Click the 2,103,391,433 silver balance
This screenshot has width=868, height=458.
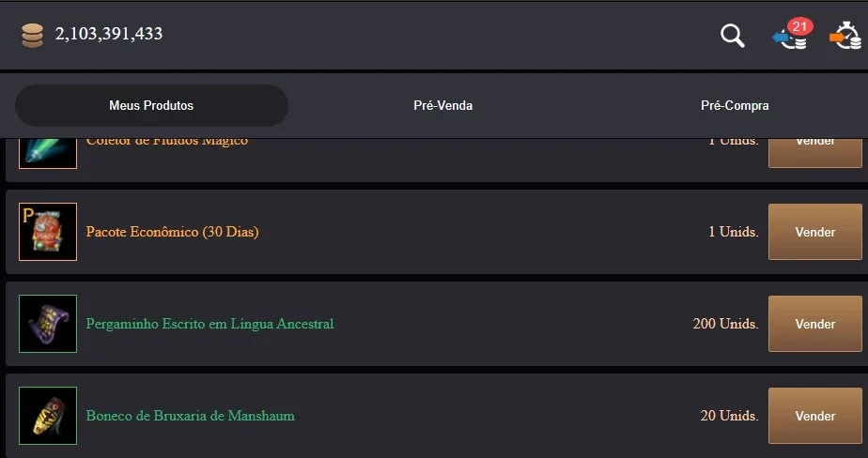(x=109, y=34)
